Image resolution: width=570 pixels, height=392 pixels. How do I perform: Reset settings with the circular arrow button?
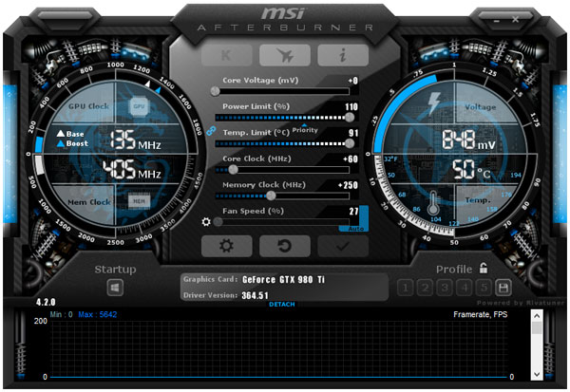tap(285, 246)
